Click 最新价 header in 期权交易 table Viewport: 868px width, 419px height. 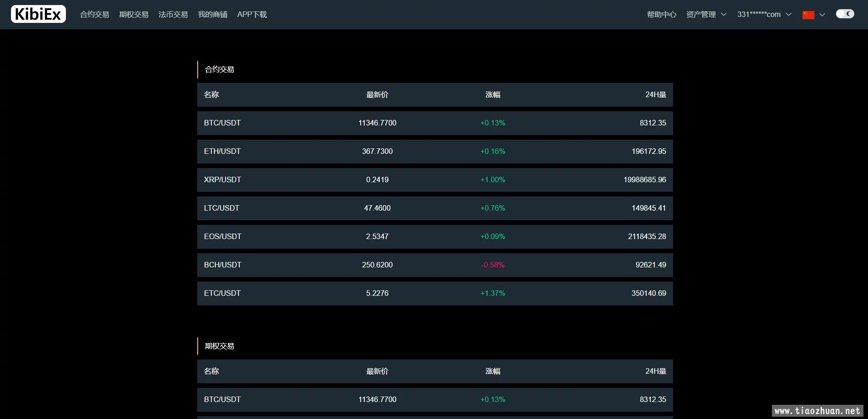click(377, 371)
